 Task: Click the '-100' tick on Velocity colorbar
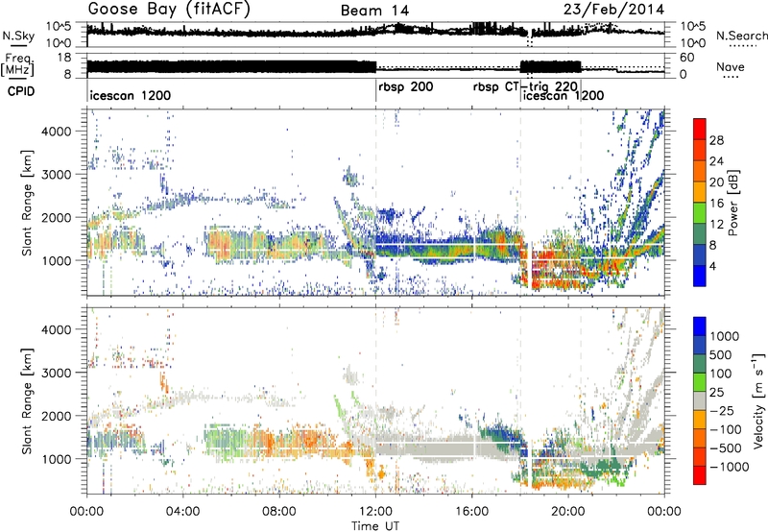pyautogui.click(x=726, y=429)
